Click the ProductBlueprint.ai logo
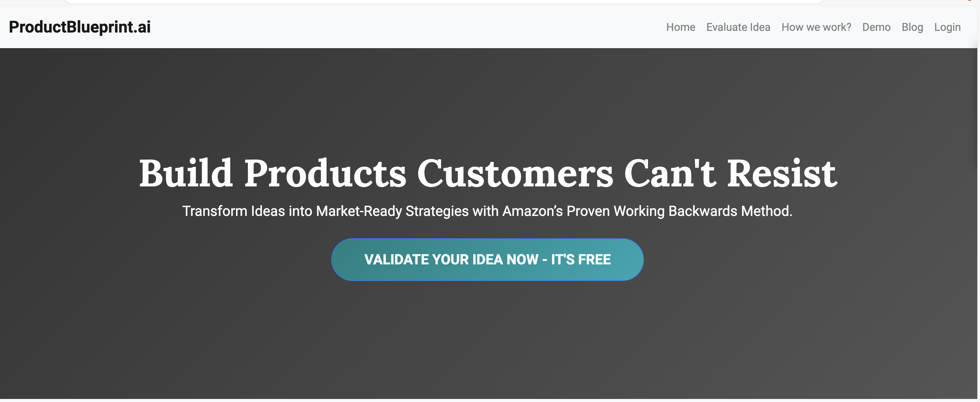This screenshot has height=402, width=980. tap(80, 27)
